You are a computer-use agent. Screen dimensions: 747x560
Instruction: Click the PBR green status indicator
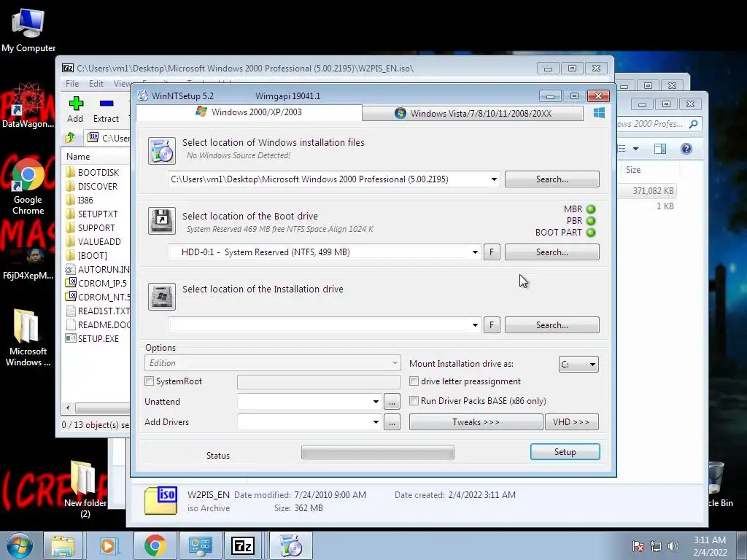[591, 221]
